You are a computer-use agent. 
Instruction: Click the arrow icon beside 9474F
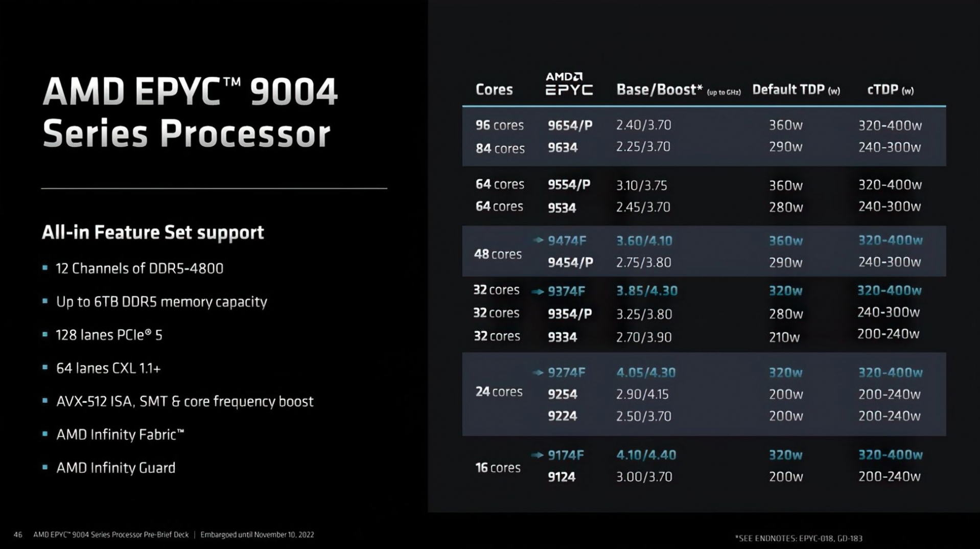click(x=538, y=240)
